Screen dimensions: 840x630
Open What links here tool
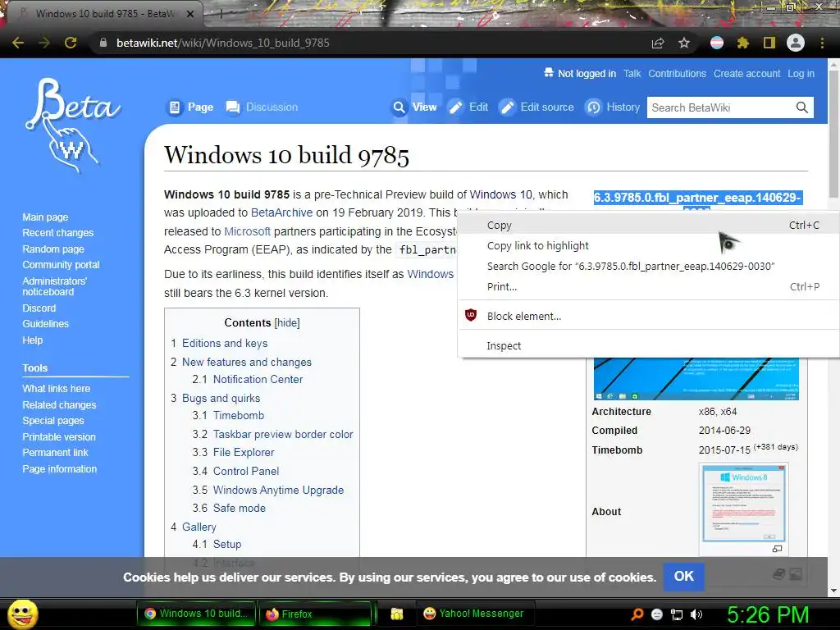point(57,388)
